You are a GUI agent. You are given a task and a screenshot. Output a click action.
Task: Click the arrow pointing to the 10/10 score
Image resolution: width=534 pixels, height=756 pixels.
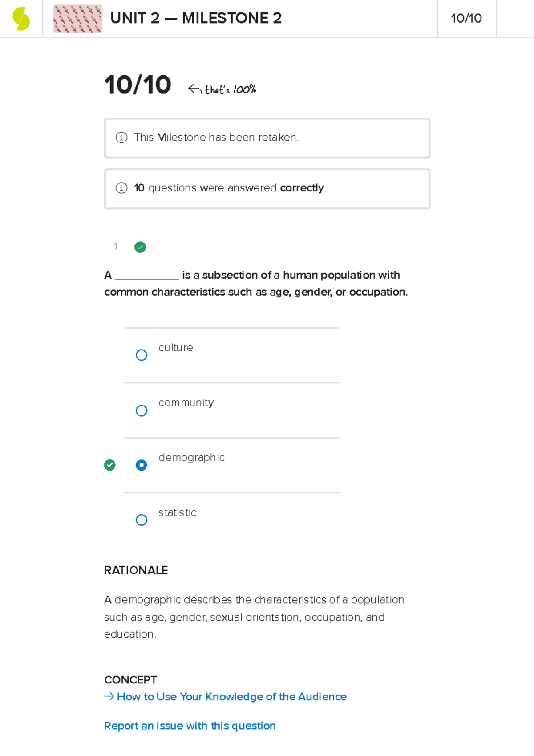click(194, 89)
